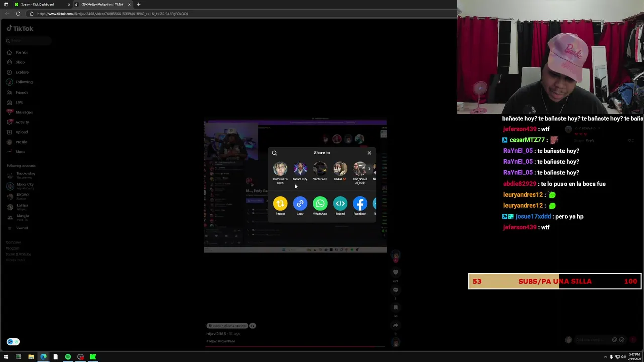Reload the page
Screen dimensions: 644x362
click(18, 14)
